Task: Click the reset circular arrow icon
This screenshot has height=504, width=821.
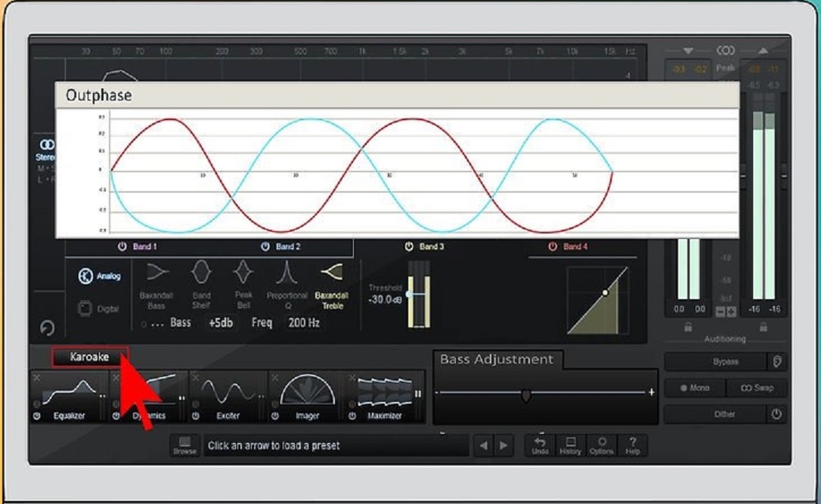Action: click(x=47, y=328)
